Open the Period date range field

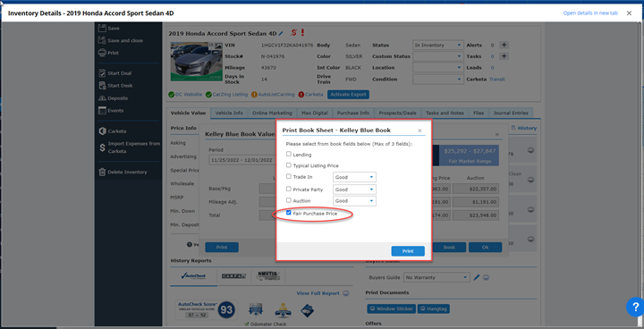tap(241, 160)
